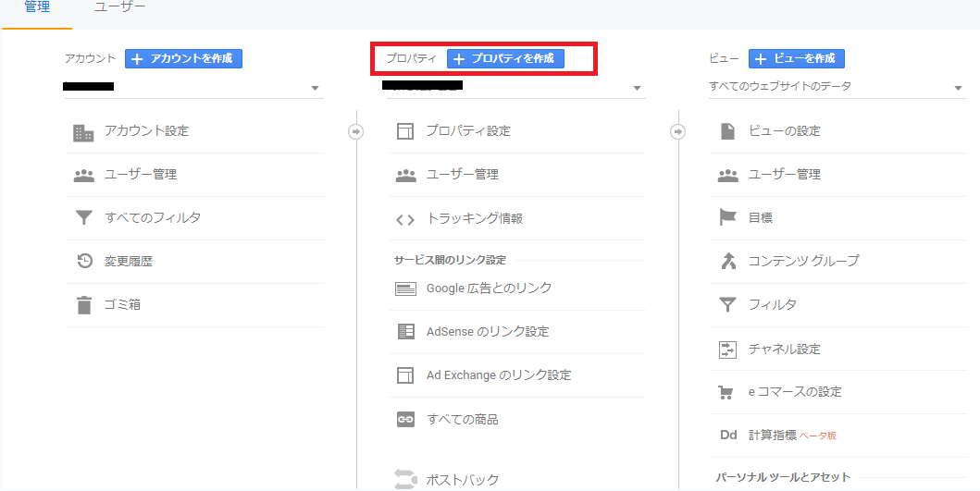
Task: Click the trash can icon for ゴミ箱
Action: (x=84, y=305)
